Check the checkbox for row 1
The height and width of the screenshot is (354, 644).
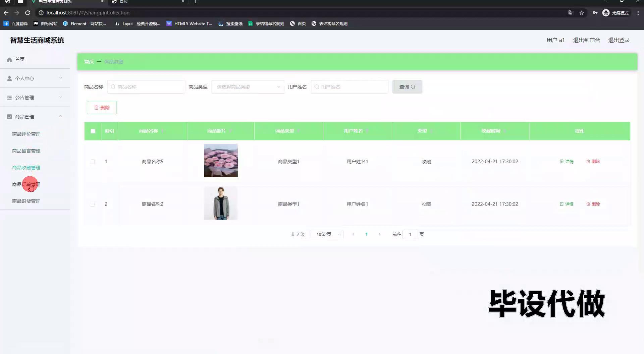point(92,162)
